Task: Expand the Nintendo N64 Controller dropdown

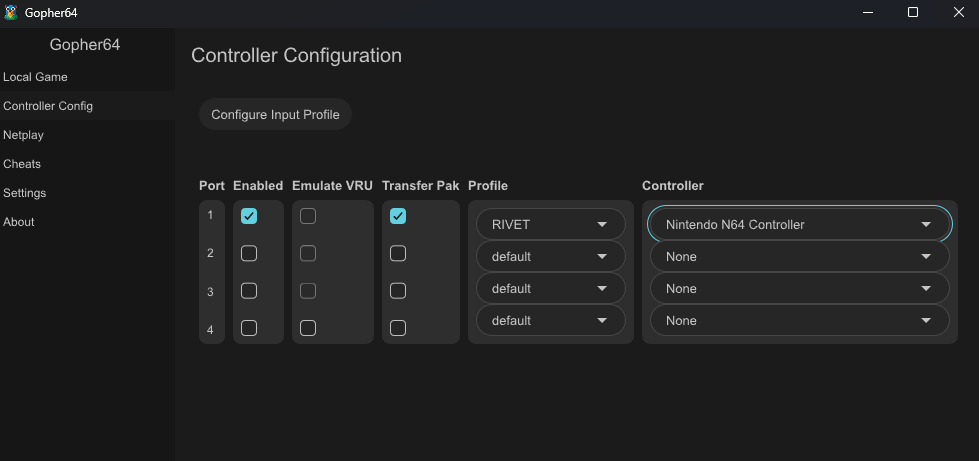Action: [x=798, y=225]
